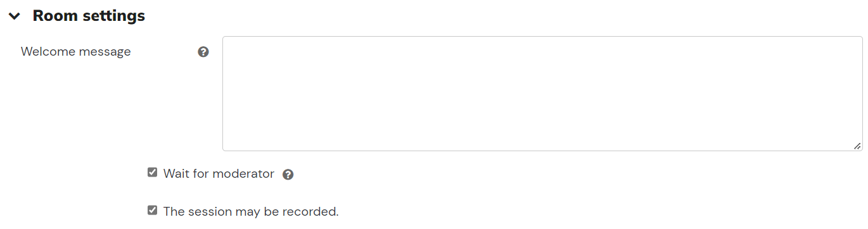Fold the Room settings fieldset using its arrow
Image resolution: width=868 pixels, height=229 pixels.
[x=15, y=16]
